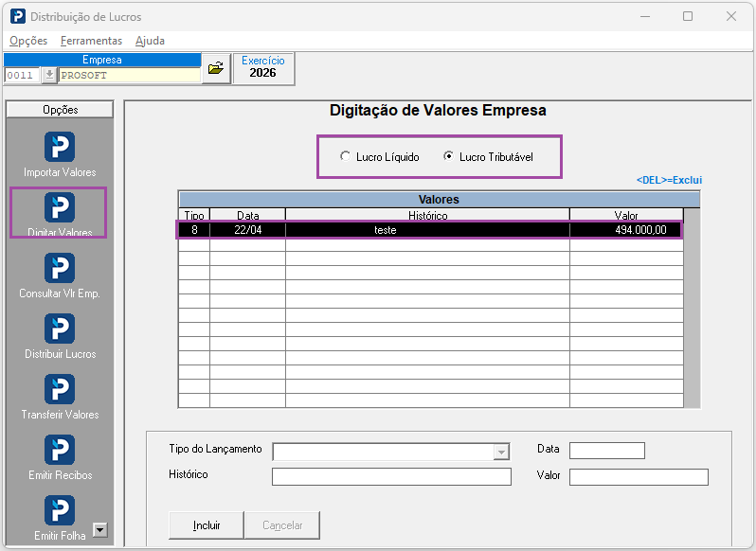Viewport: 756px width, 551px height.
Task: Click the Valor column header
Action: [626, 215]
